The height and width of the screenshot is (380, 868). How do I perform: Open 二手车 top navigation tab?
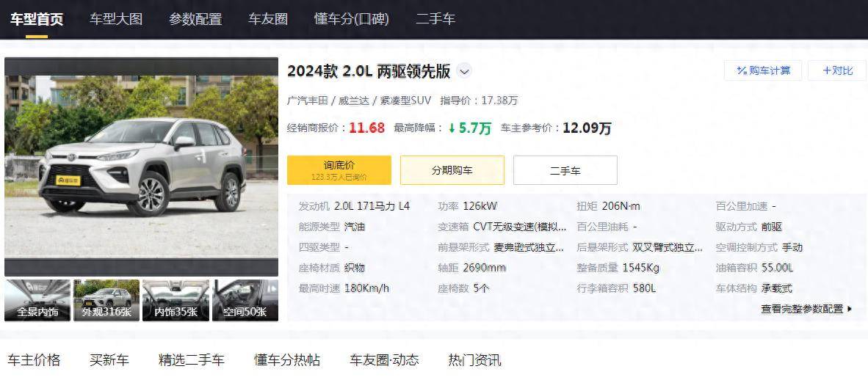click(x=435, y=19)
